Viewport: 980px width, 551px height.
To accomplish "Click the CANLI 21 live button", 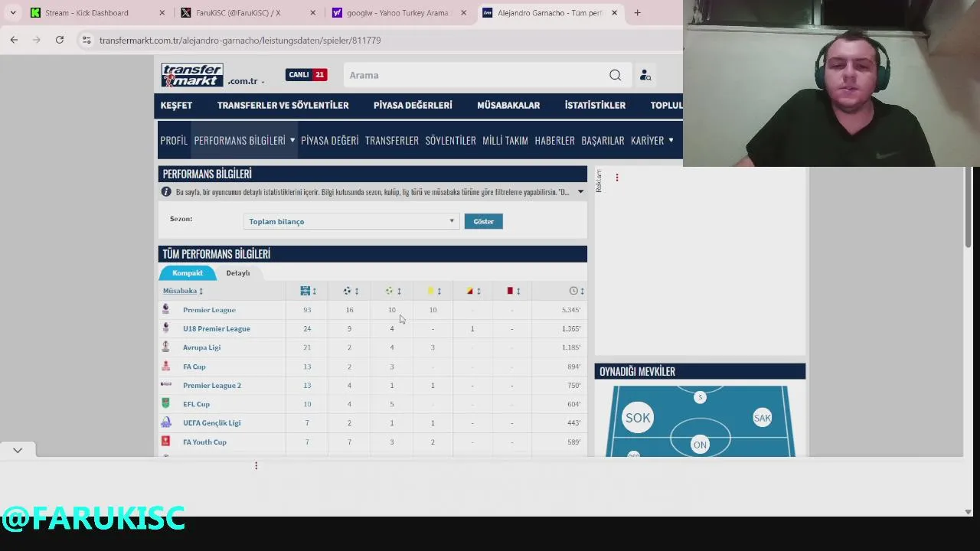I will (x=306, y=74).
